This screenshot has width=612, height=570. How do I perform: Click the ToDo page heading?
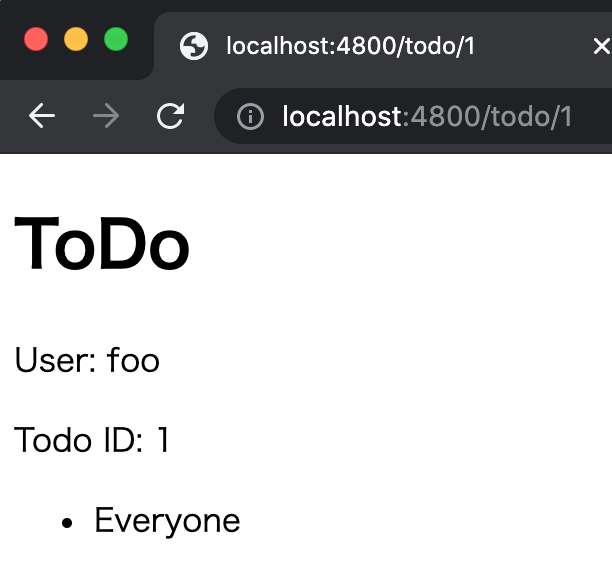tap(102, 243)
